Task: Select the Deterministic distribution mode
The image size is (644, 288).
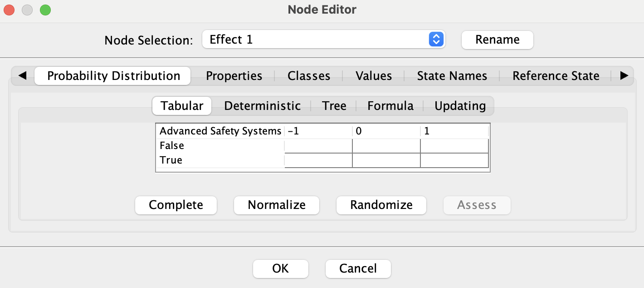Action: point(263,106)
